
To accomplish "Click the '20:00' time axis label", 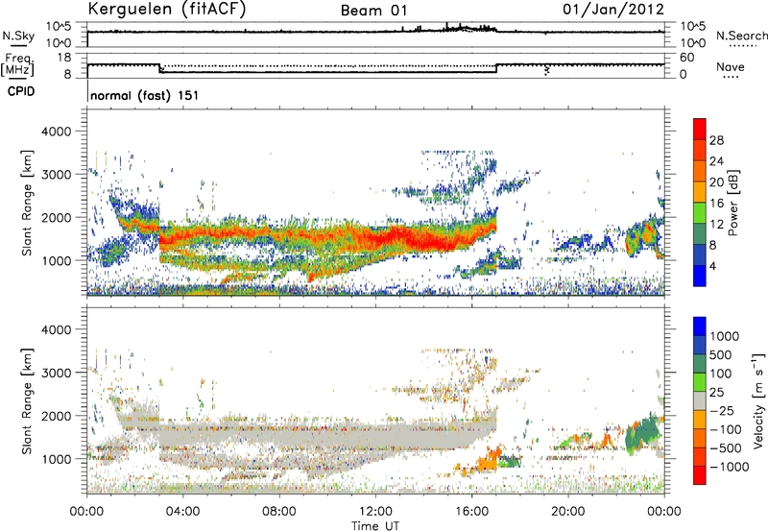I will [x=568, y=512].
